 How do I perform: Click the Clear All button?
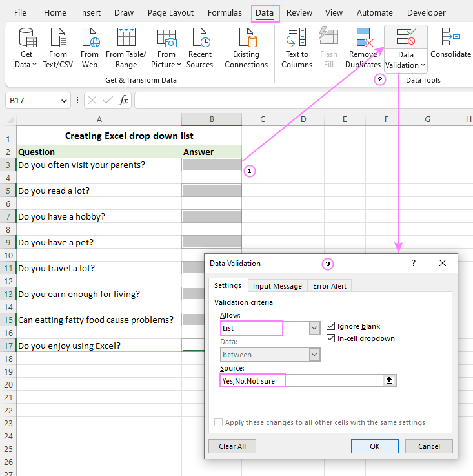[x=232, y=446]
